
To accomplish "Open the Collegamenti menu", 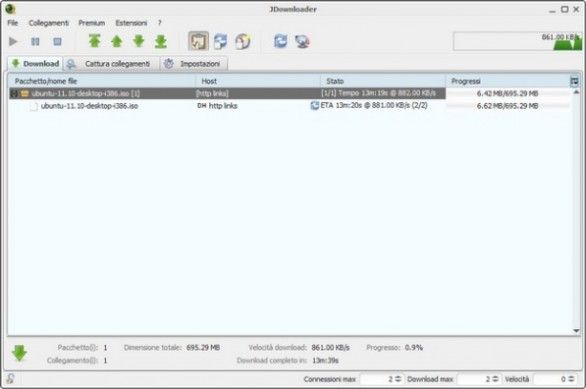I will pos(49,23).
